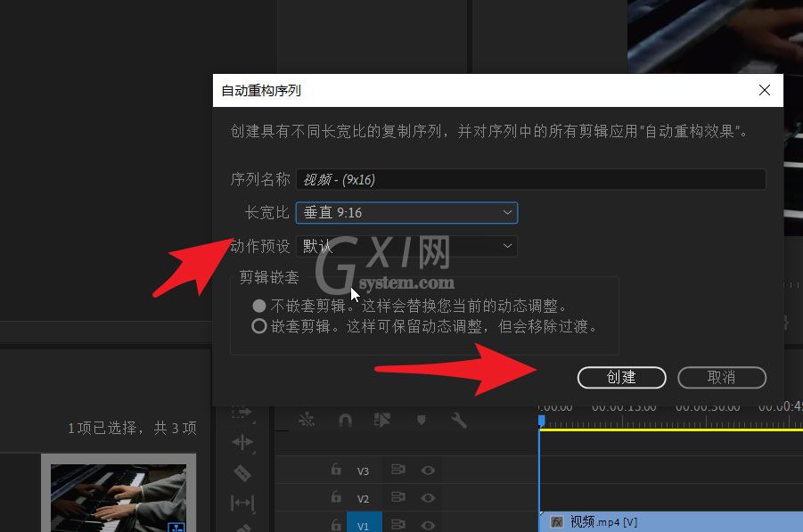803x532 pixels.
Task: Target the V2 track header
Action: 363,499
